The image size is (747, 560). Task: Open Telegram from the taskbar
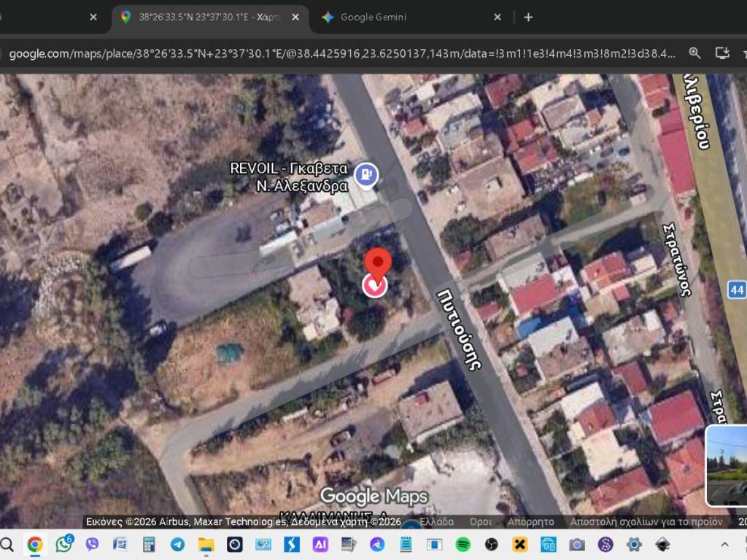(x=177, y=544)
